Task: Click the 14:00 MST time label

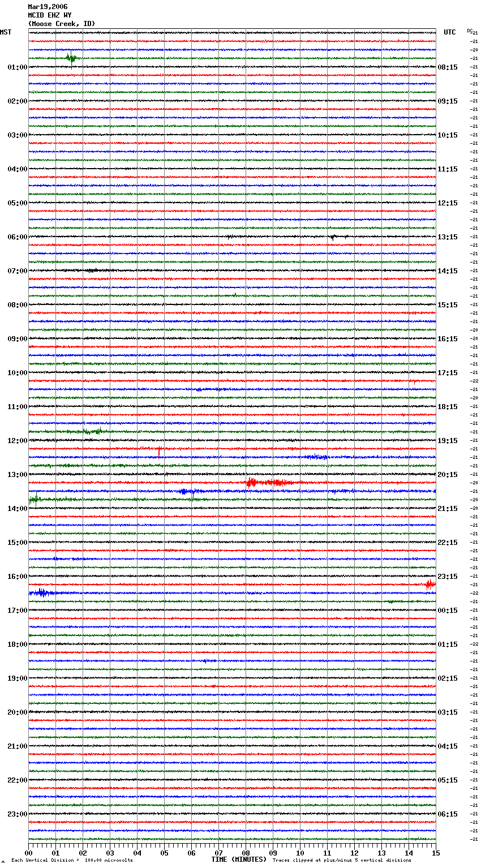Action: click(x=18, y=509)
